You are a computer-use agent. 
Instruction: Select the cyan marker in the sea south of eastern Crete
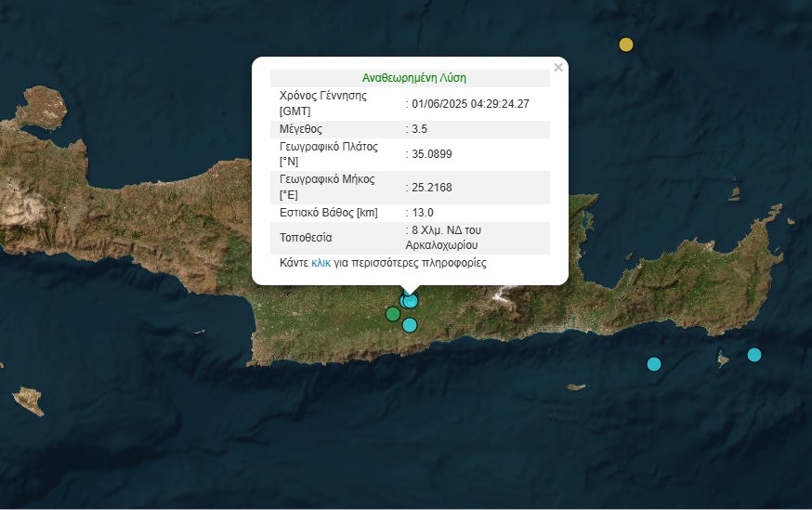coord(654,364)
